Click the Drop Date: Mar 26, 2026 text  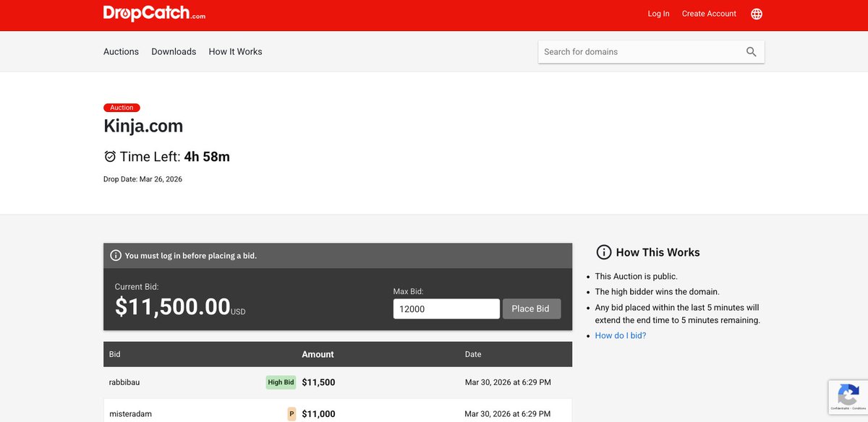tap(142, 179)
